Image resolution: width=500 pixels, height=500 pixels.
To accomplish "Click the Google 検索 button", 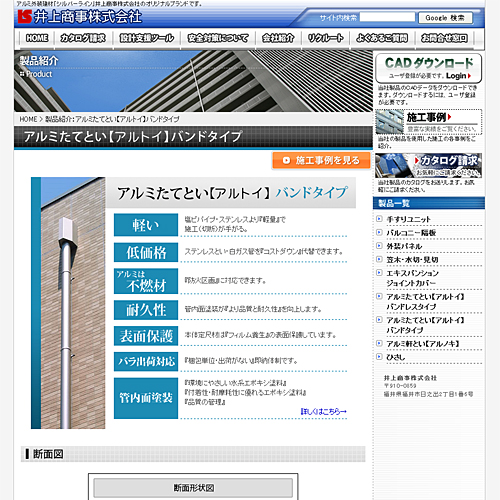I will (x=445, y=18).
